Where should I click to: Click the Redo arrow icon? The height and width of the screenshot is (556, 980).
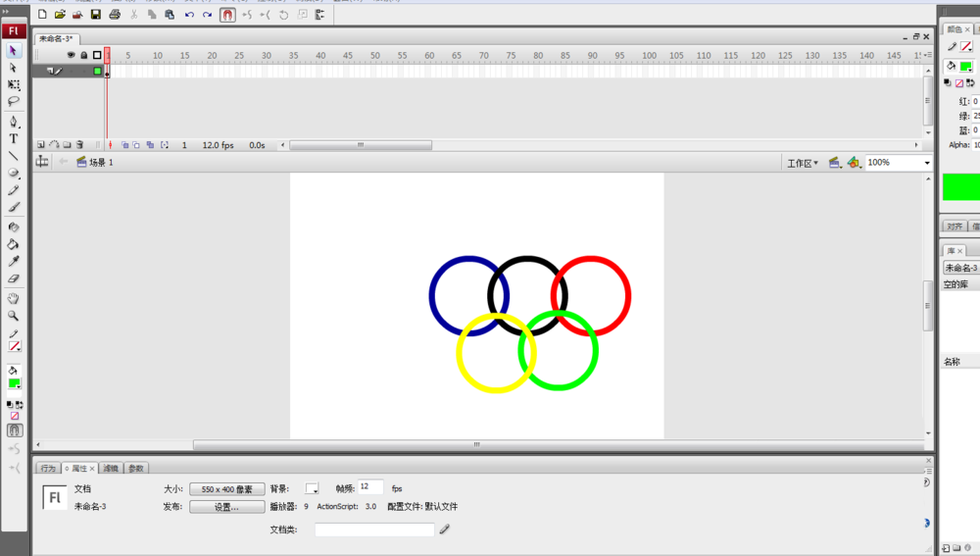(207, 15)
